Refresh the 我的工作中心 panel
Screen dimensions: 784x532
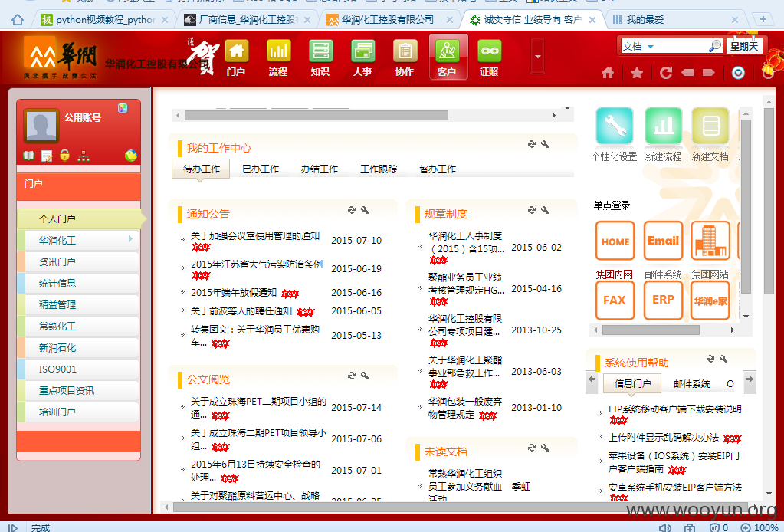point(532,144)
